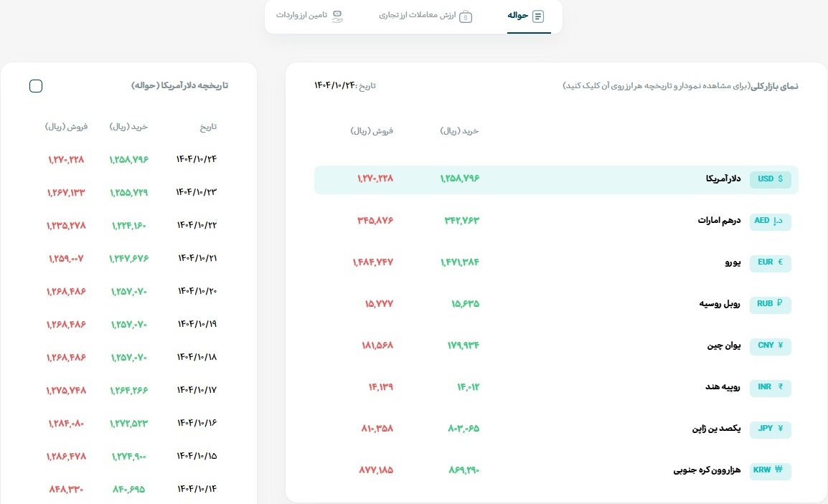This screenshot has height=504, width=828.
Task: Click the money-bag icon beside ارزش معاملات ارز تجاری
Action: click(x=467, y=15)
